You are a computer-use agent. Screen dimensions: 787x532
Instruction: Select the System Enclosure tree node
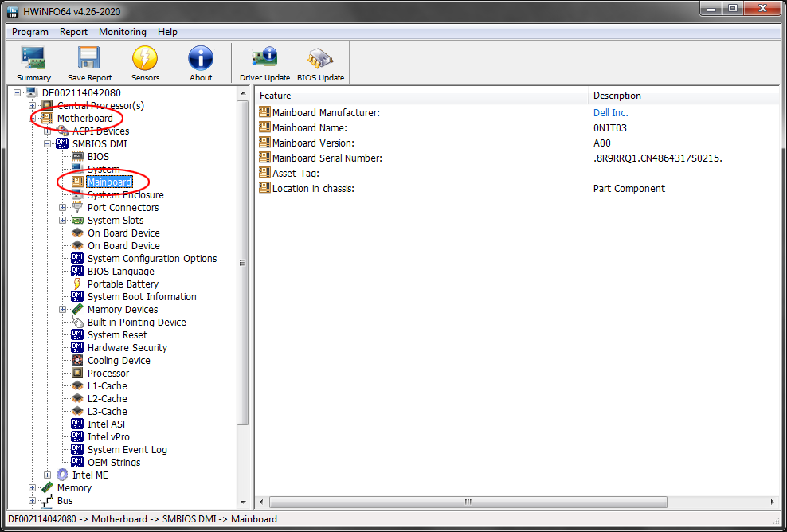126,195
